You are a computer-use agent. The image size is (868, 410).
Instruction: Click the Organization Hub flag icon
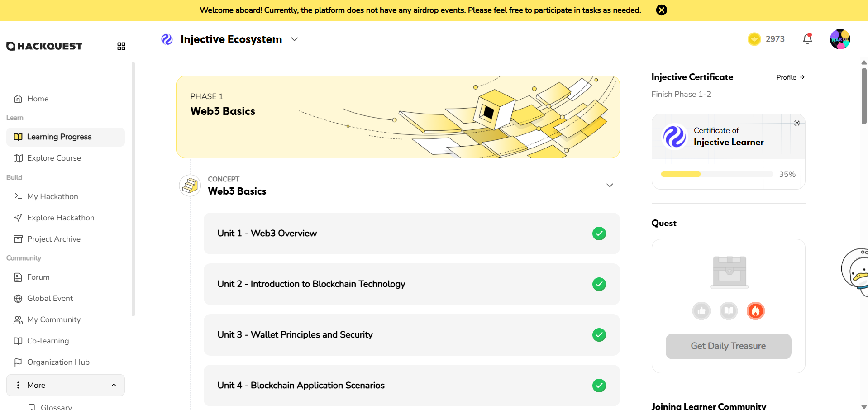[18, 362]
